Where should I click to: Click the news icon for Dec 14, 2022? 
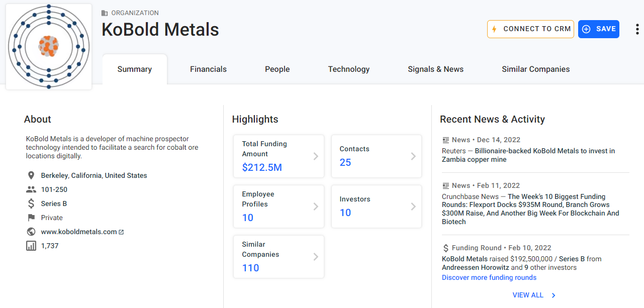(445, 140)
